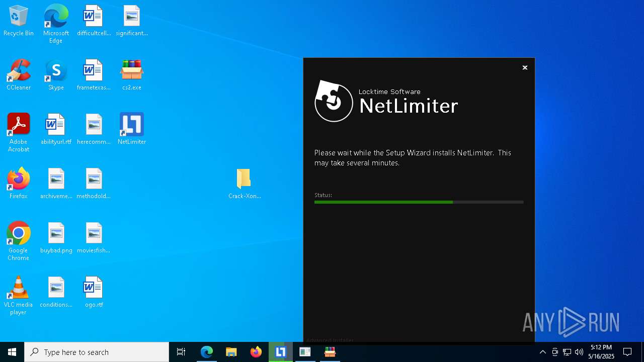The image size is (644, 362).
Task: Select the frametexas Word document icon
Action: pos(94,75)
